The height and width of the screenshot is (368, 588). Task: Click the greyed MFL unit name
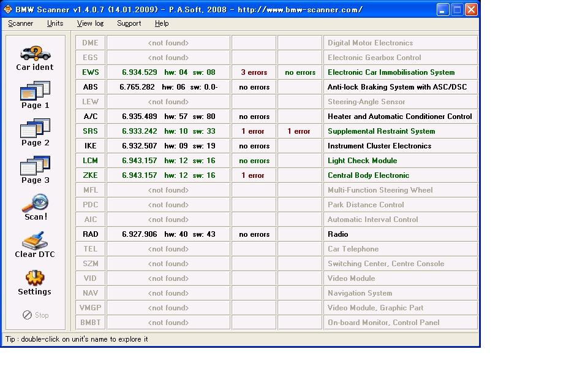pos(91,190)
